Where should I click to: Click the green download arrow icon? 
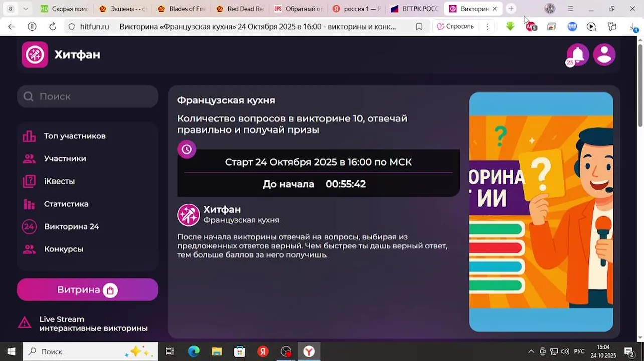point(510,27)
